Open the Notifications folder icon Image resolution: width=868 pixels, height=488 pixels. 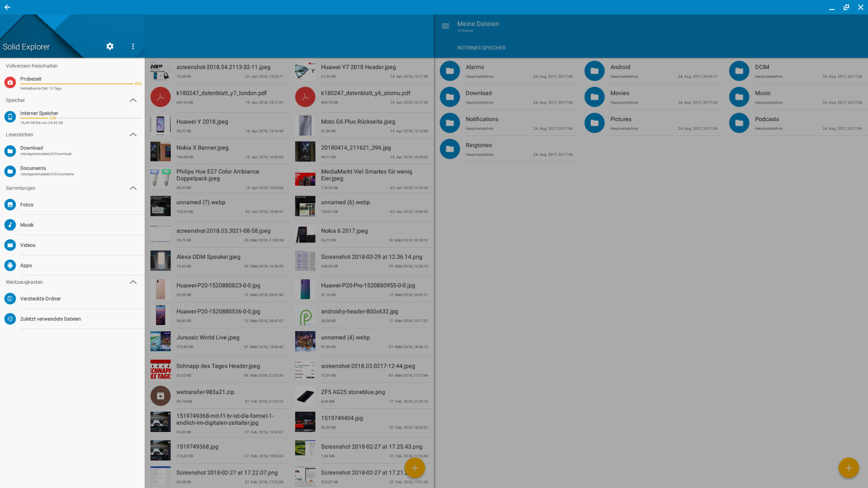coord(450,123)
